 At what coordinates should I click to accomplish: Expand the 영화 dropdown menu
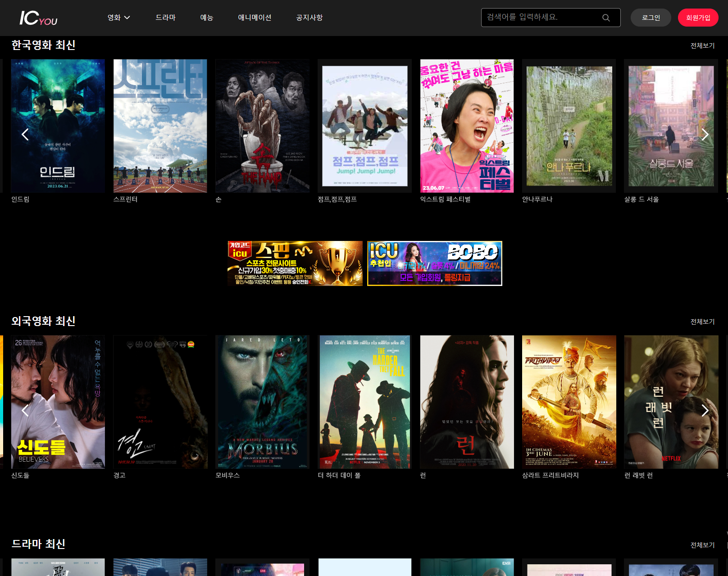coord(118,18)
